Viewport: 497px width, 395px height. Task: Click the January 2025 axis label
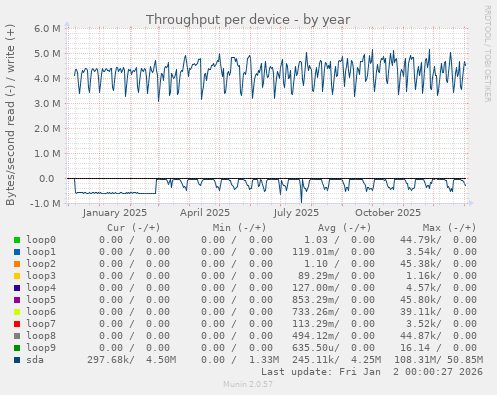115,213
